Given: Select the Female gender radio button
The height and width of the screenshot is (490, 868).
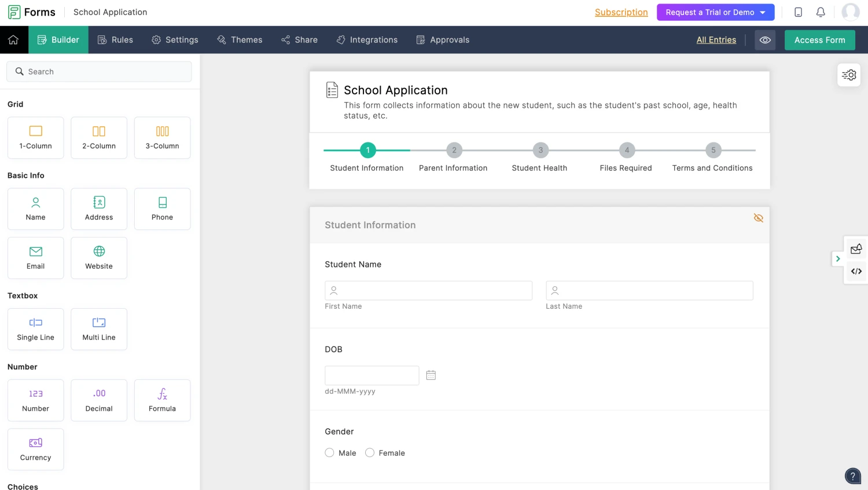Looking at the screenshot, I should point(370,452).
